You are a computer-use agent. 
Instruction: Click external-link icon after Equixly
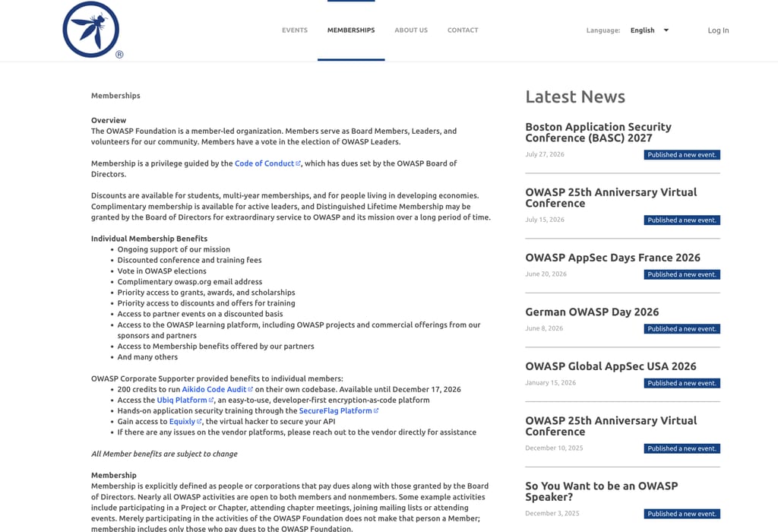pos(199,421)
